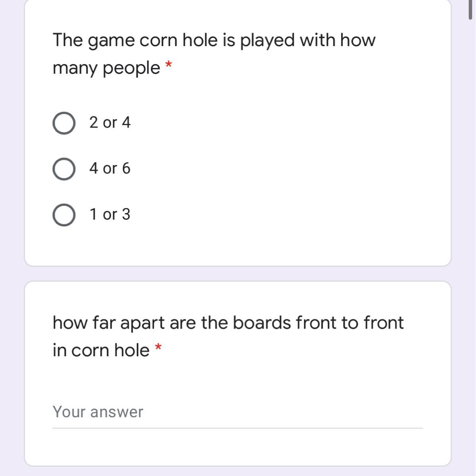The height and width of the screenshot is (476, 476).
Task: Click the words "in corn hole" in the second question
Action: point(101,350)
